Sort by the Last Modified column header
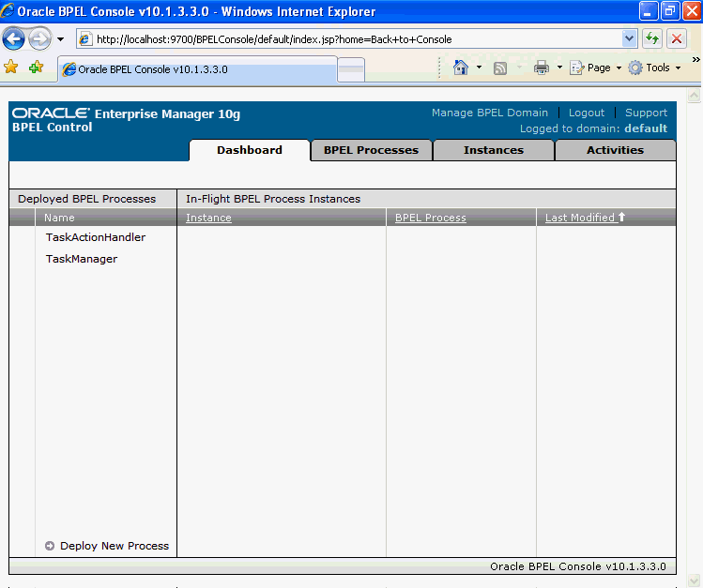The image size is (703, 588). pyautogui.click(x=579, y=218)
